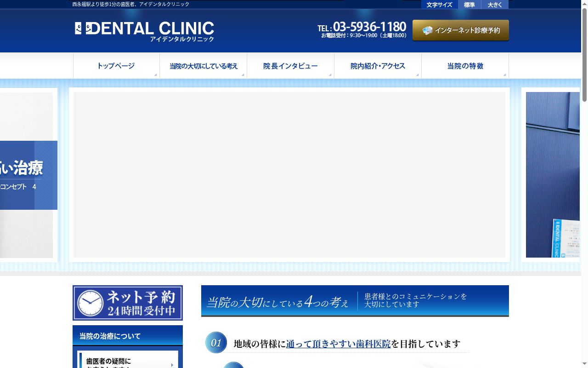Click the お電話受付 hours text

[364, 35]
